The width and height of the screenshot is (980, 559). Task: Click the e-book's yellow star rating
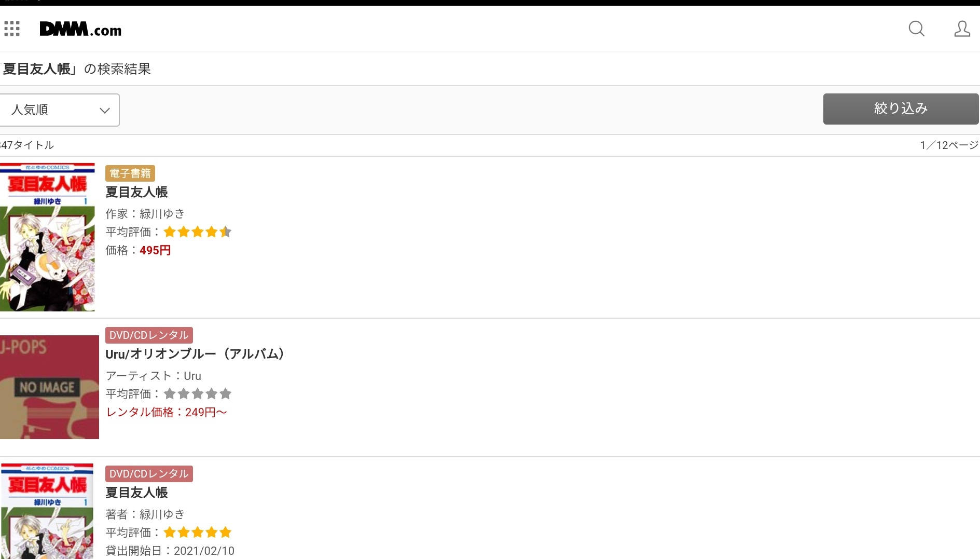pos(197,232)
